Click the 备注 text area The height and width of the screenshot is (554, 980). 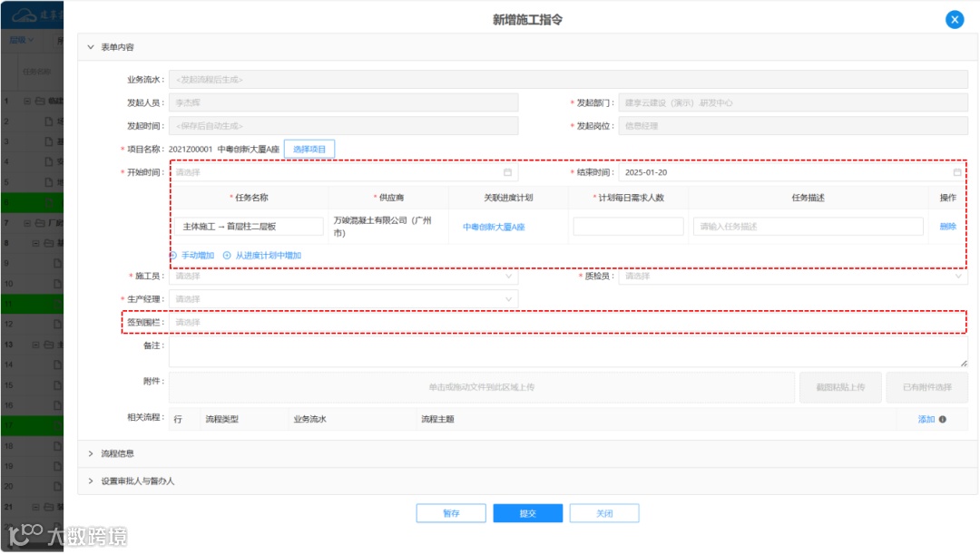click(x=568, y=353)
